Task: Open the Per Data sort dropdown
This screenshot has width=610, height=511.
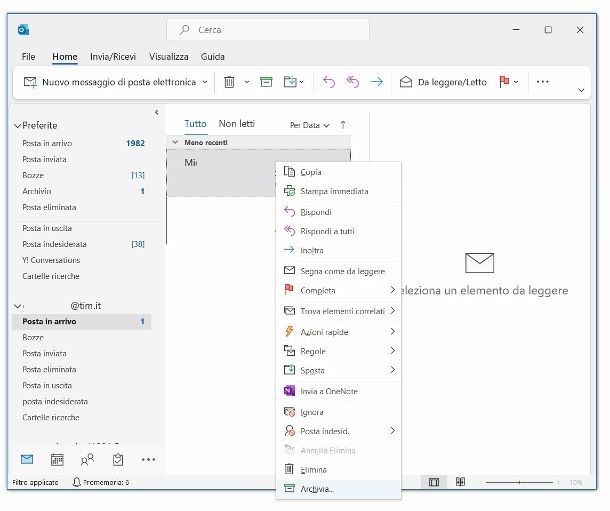Action: point(307,125)
